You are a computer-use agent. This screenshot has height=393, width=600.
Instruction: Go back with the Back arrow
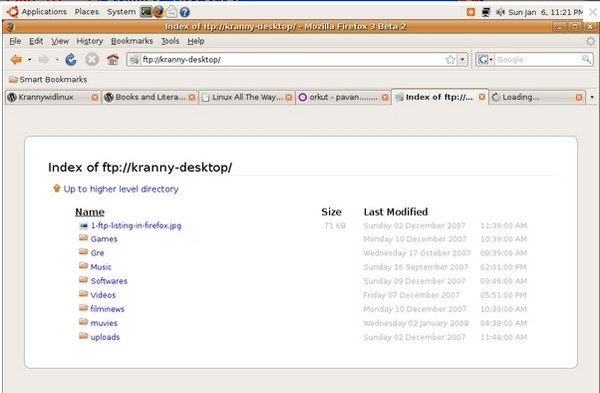[16, 60]
